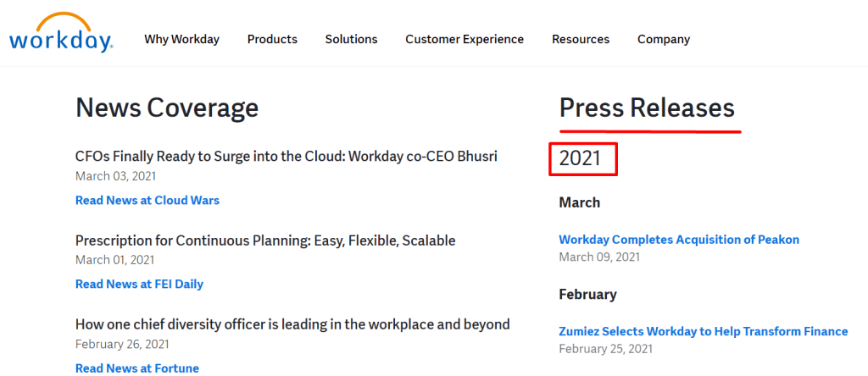868x376 pixels.
Task: Click the CFOs Finally Ready to Surge headline
Action: coord(287,157)
